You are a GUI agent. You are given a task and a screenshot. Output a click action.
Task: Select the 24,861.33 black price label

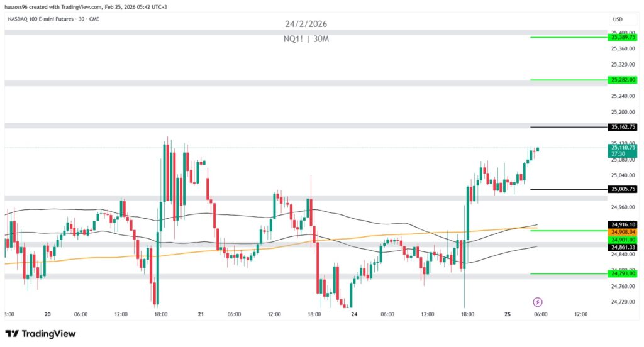coord(623,248)
